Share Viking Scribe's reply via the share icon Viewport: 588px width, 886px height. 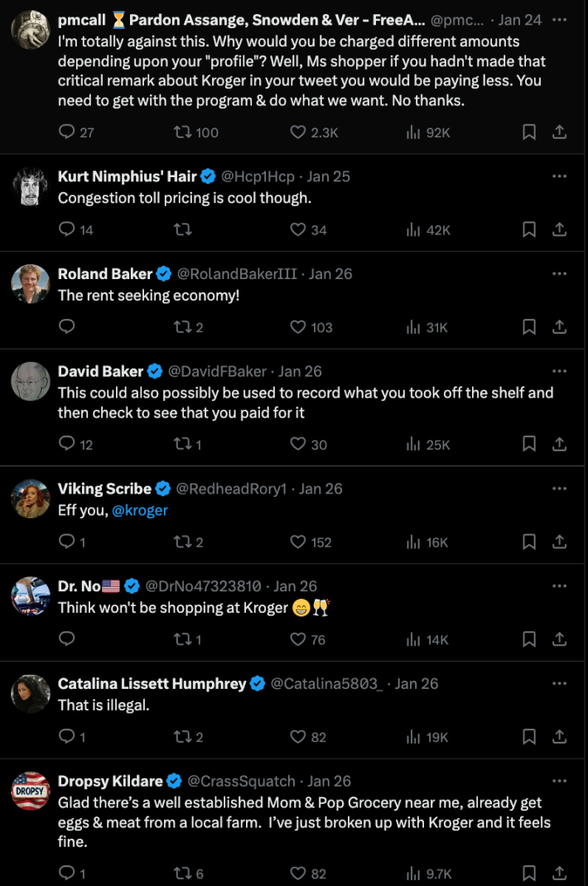pyautogui.click(x=558, y=542)
